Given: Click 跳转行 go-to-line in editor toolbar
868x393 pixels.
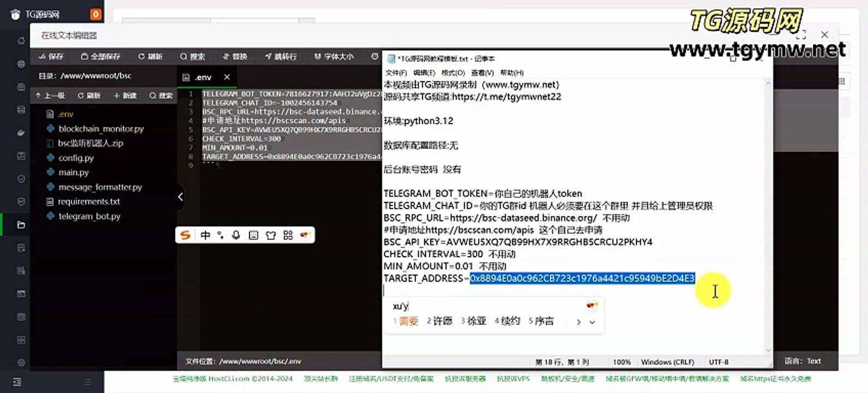Looking at the screenshot, I should (281, 56).
